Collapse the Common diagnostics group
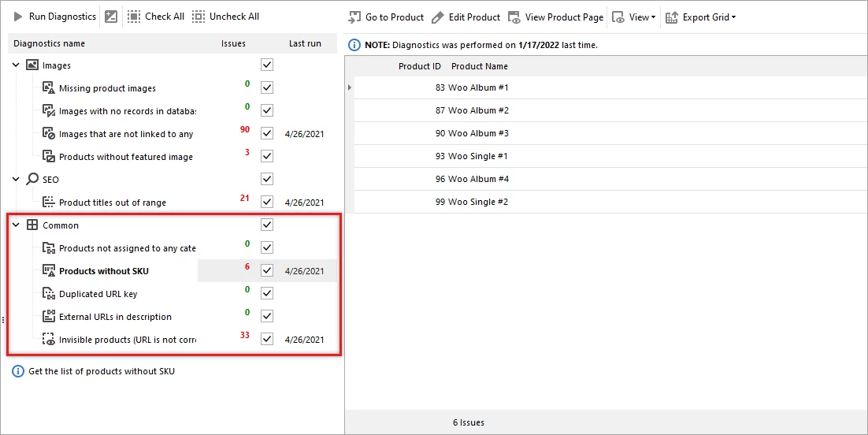The width and height of the screenshot is (868, 435). click(x=16, y=225)
